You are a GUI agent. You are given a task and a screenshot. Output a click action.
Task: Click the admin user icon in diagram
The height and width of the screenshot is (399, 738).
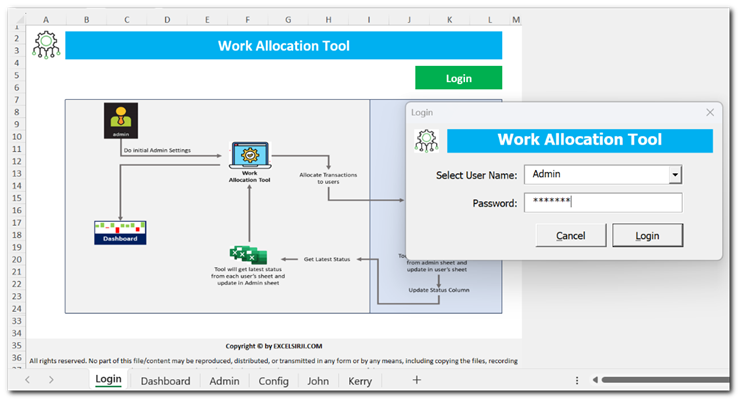pos(121,120)
